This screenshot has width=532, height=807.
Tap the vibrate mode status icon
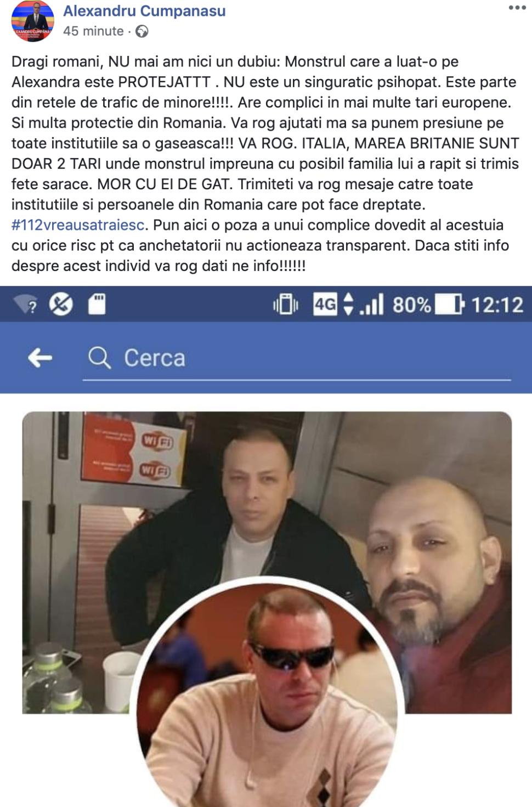[x=286, y=304]
